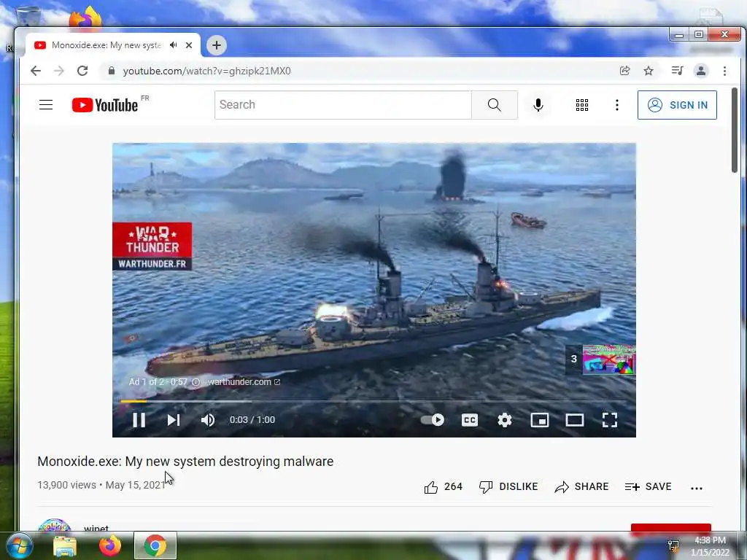Open YouTube settings three-dot menu
The image size is (747, 560).
click(x=617, y=105)
